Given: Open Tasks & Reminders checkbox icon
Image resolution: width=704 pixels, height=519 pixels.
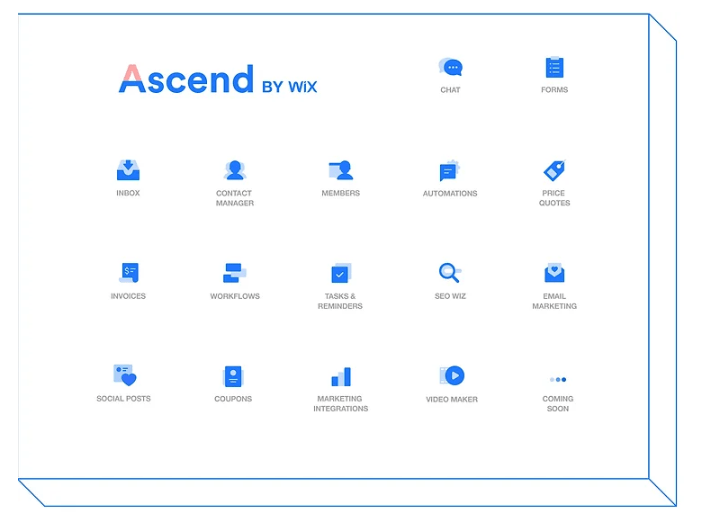Looking at the screenshot, I should pos(341,273).
